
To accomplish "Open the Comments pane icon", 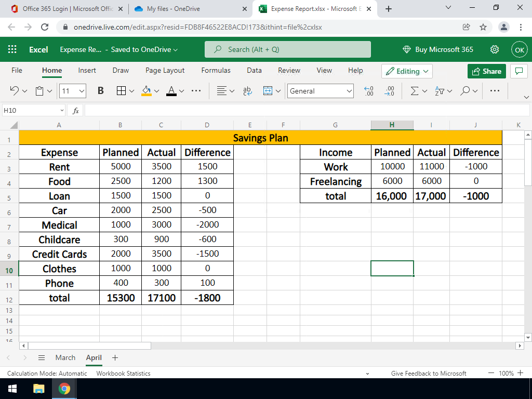I will point(518,71).
